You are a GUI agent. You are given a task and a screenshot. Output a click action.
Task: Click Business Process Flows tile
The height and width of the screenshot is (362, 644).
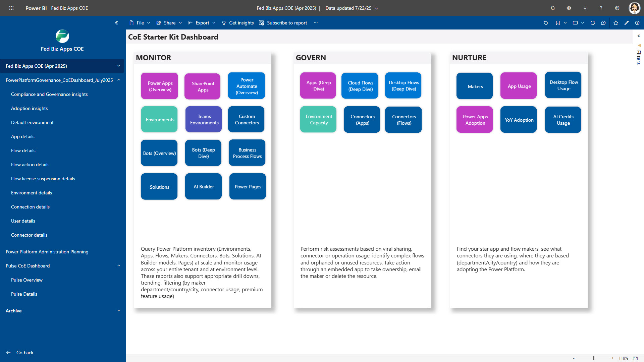(x=247, y=153)
